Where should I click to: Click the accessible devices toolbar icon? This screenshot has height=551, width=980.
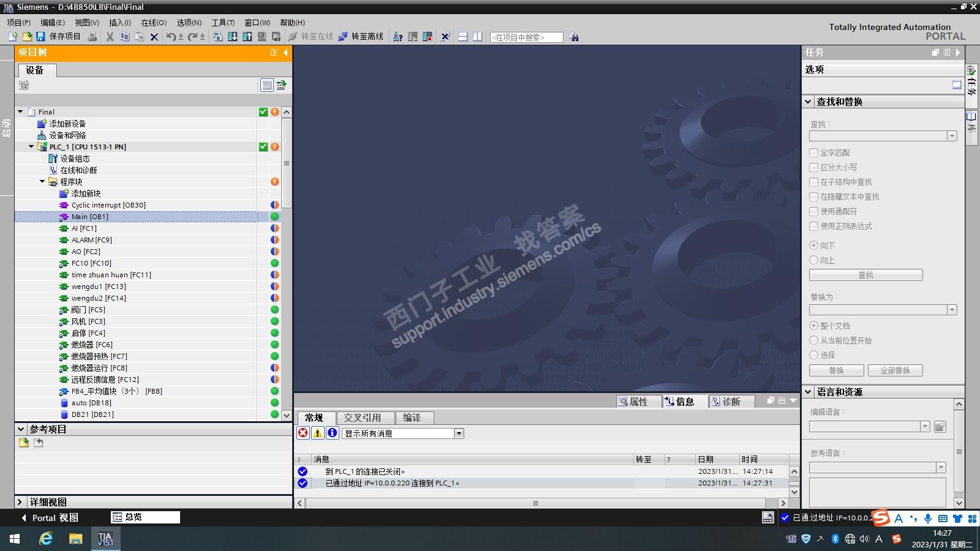[x=398, y=37]
